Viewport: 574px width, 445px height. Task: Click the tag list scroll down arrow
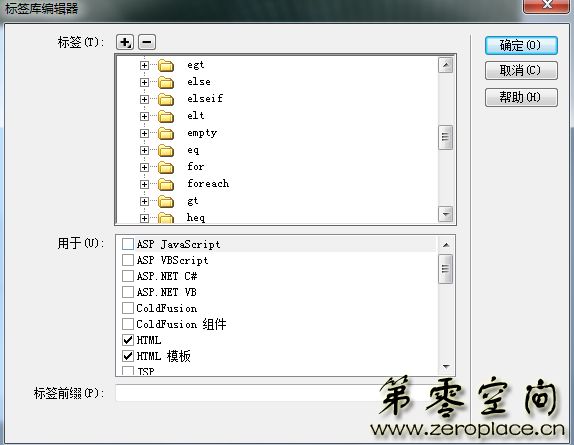click(x=446, y=214)
